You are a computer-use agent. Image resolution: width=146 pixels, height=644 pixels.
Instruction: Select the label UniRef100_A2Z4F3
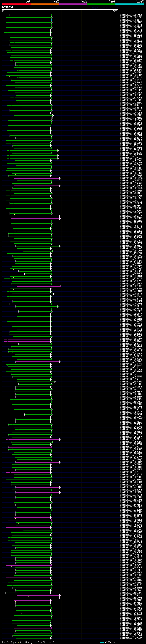point(131,633)
